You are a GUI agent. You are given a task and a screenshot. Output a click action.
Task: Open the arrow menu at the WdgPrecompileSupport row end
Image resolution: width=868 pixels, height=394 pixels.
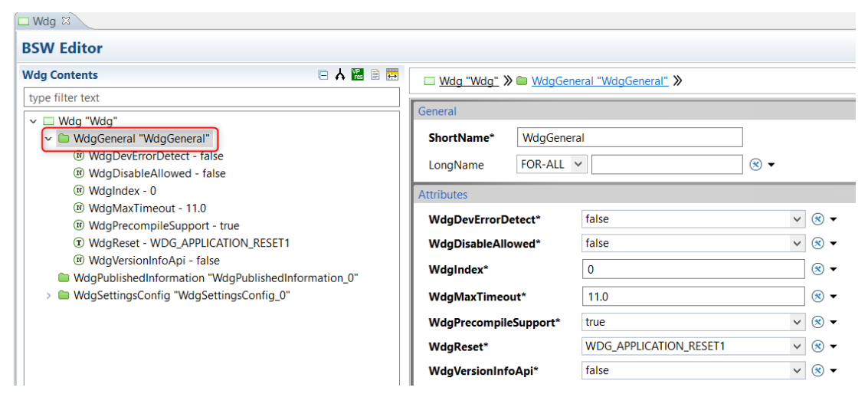[833, 323]
